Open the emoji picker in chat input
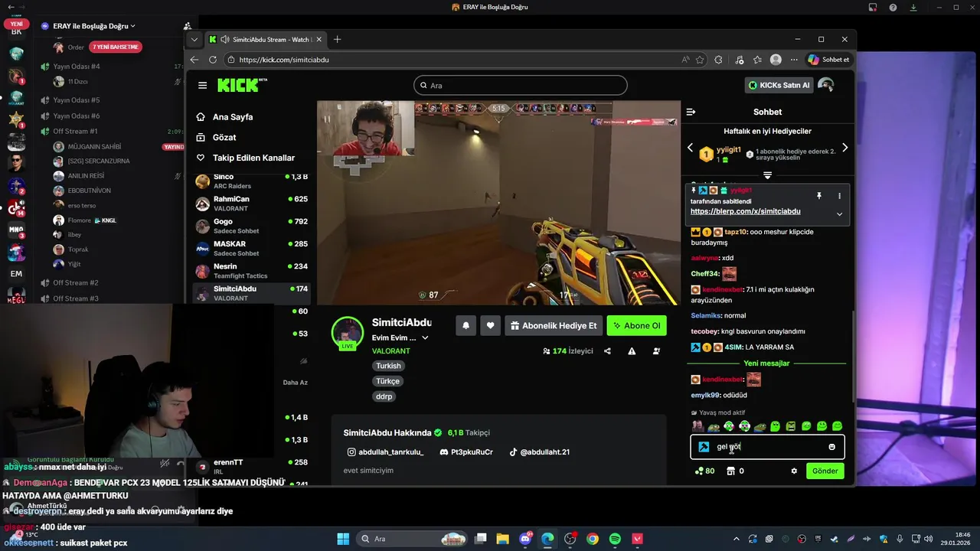980x551 pixels. click(831, 447)
